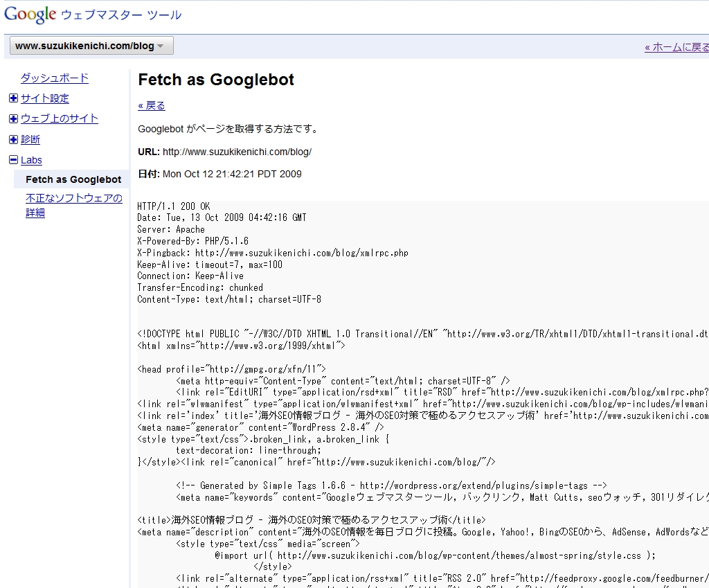Click the Transfer-Encoding: chunked line

200,287
